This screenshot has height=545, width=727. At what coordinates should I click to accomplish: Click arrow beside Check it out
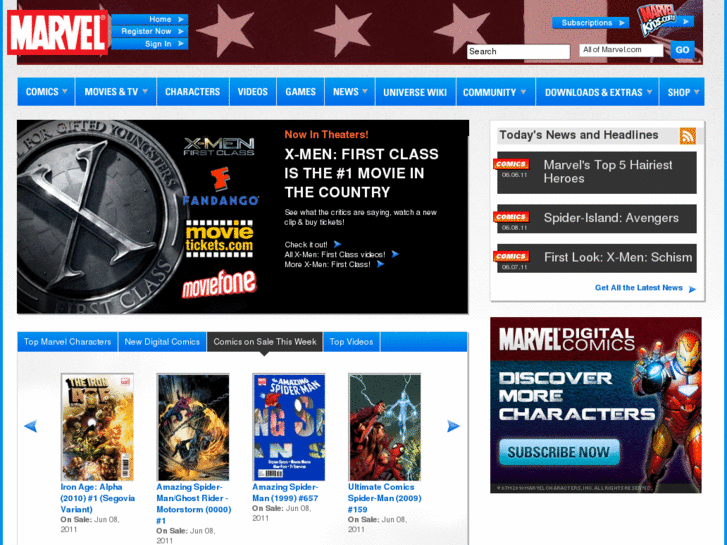click(337, 244)
